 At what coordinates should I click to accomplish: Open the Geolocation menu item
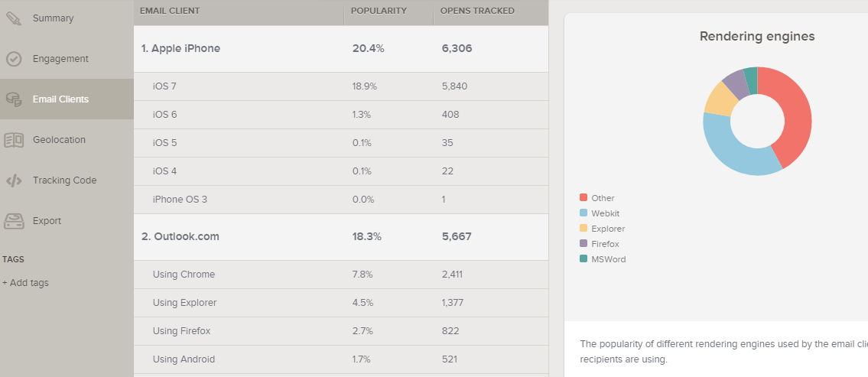pos(59,139)
